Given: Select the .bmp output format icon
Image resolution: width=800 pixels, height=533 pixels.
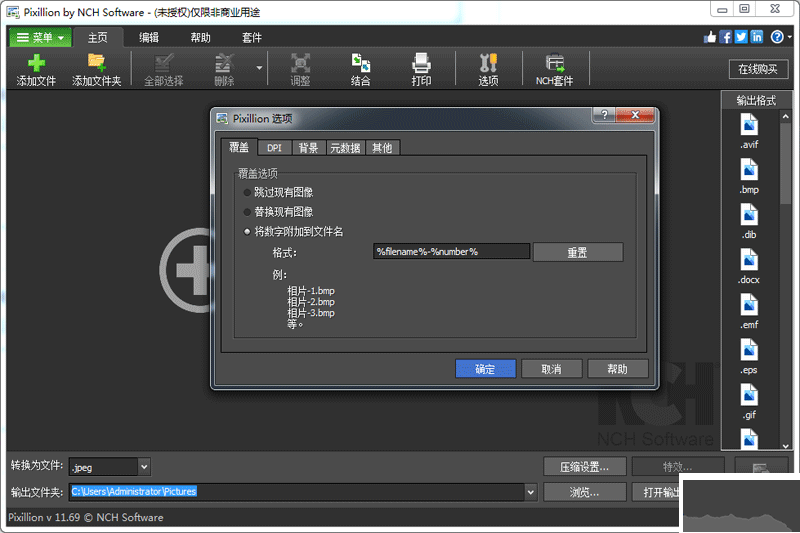Looking at the screenshot, I should 749,170.
